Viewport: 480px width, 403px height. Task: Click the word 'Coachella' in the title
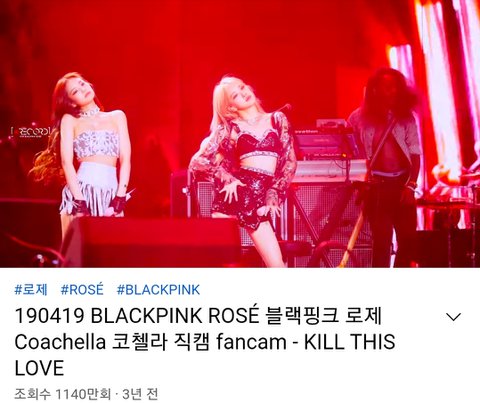point(60,342)
